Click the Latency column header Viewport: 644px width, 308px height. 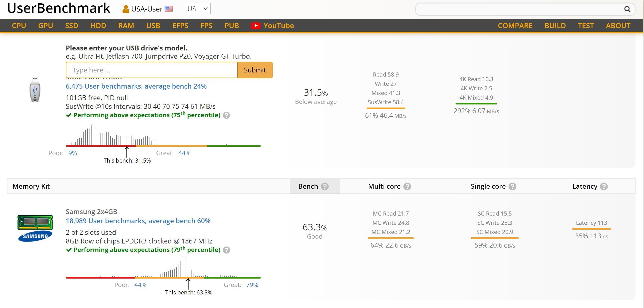585,186
